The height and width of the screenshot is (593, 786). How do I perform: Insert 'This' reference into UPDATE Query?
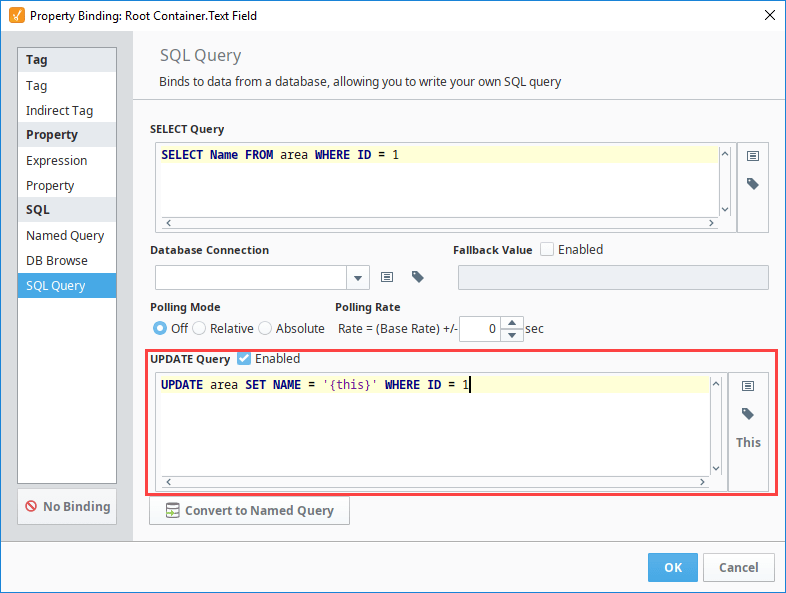point(748,442)
